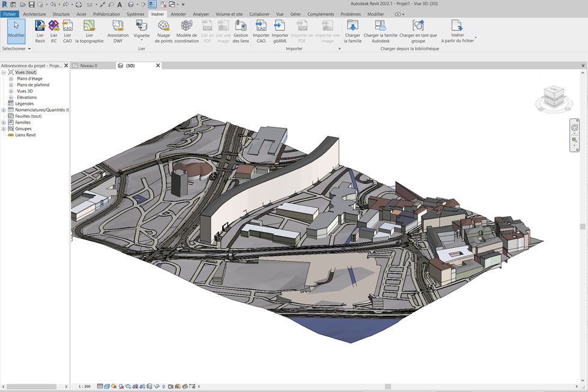Click the Modifier button
This screenshot has width=588, height=392.
click(x=16, y=29)
